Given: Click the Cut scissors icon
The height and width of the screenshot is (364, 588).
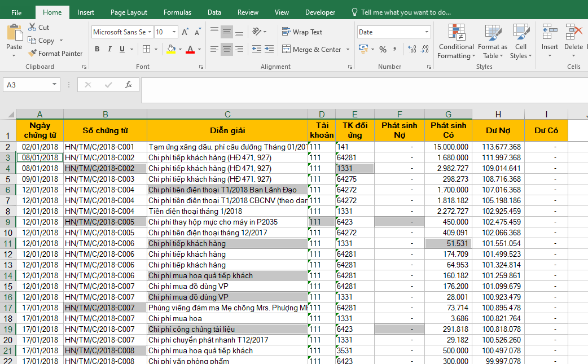Looking at the screenshot, I should 32,27.
